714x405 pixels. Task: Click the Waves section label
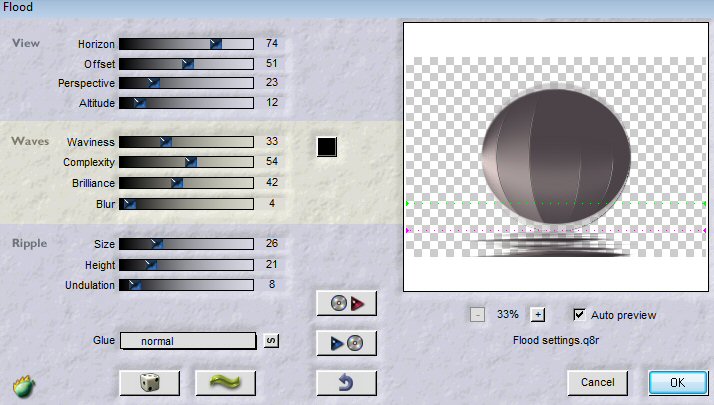[30, 141]
